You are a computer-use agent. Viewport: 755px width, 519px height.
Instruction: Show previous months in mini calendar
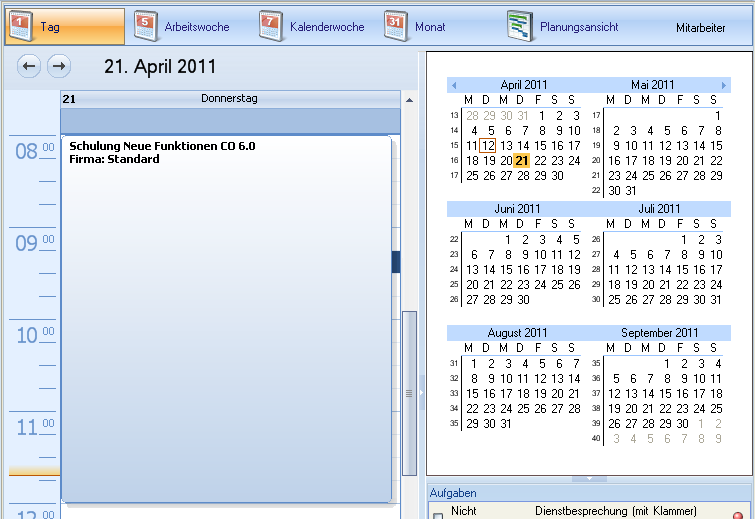tap(454, 85)
